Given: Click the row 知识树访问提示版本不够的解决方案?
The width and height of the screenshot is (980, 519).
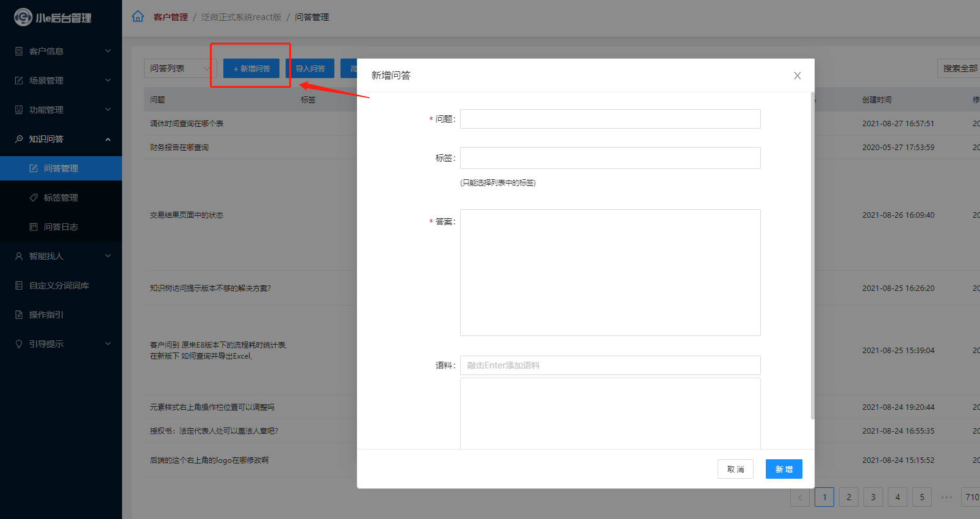Looking at the screenshot, I should [211, 288].
